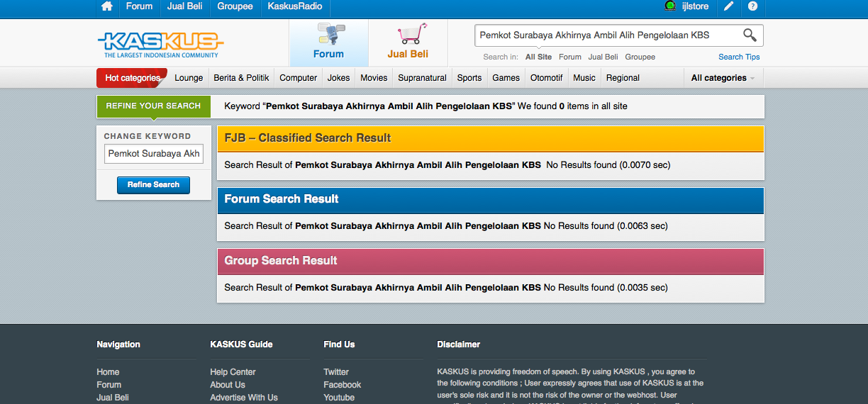868x404 pixels.
Task: Select All Site search scope
Action: [538, 57]
